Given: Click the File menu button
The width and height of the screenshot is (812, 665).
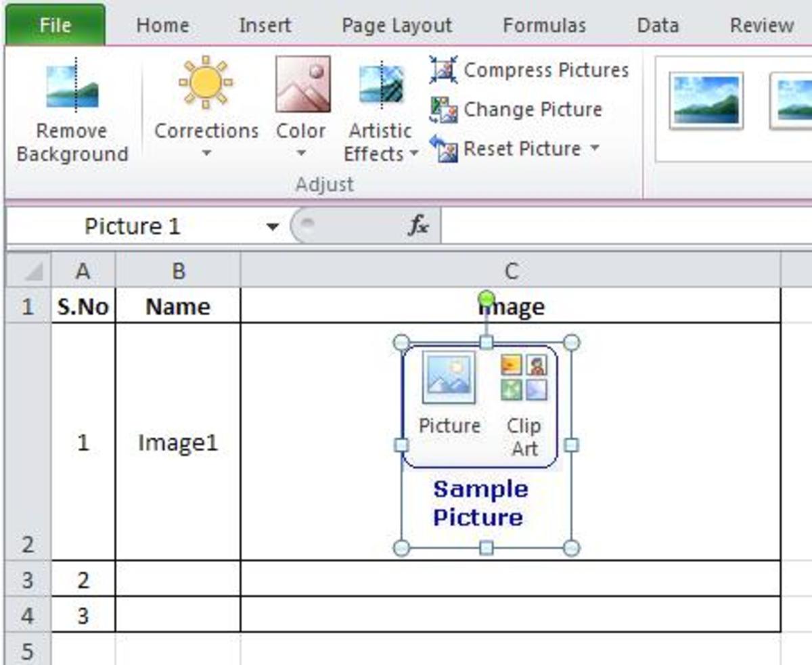Looking at the screenshot, I should coord(53,25).
